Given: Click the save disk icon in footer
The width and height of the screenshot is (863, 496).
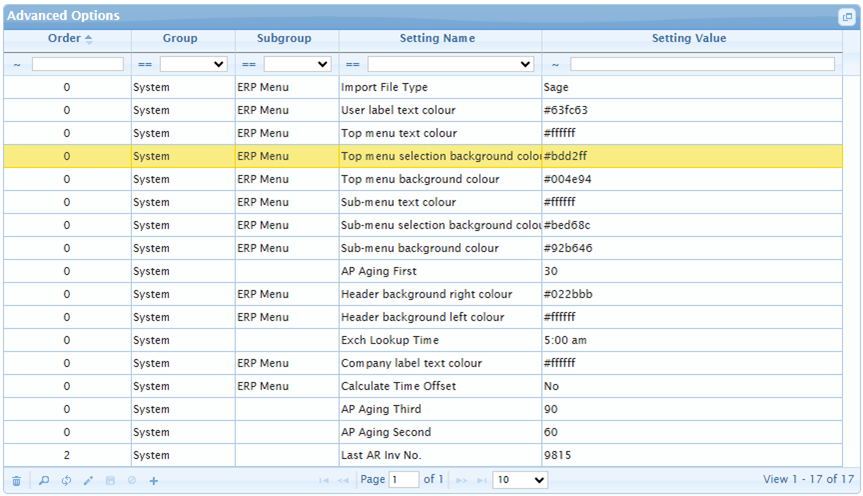Looking at the screenshot, I should pyautogui.click(x=110, y=481).
